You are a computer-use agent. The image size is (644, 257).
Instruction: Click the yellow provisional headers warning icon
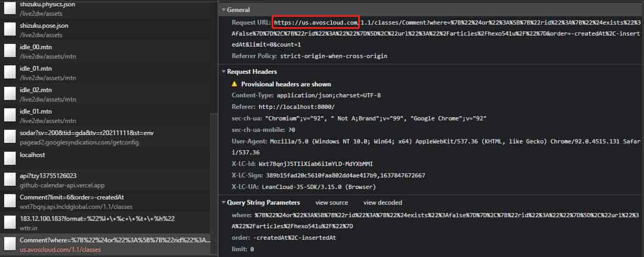(235, 84)
